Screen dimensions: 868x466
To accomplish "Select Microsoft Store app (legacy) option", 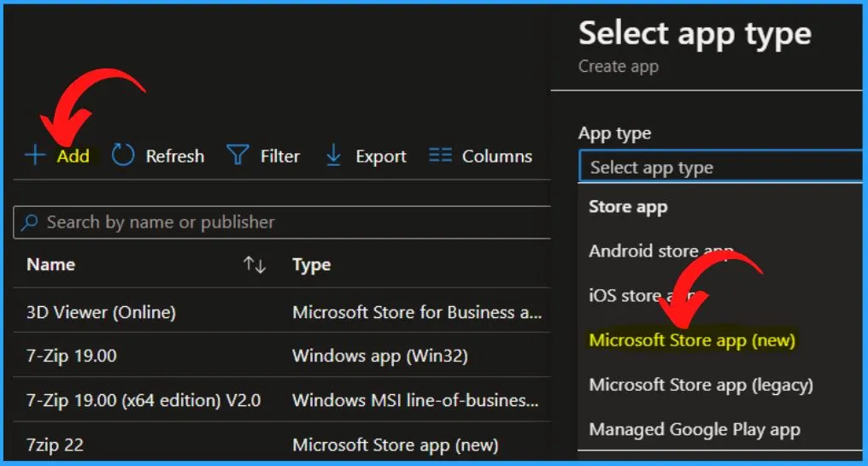I will tap(701, 385).
